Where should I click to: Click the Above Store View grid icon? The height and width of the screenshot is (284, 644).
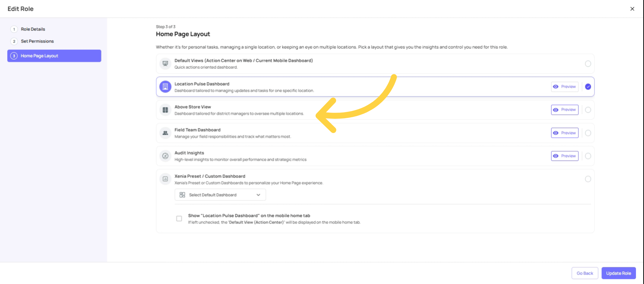[165, 110]
